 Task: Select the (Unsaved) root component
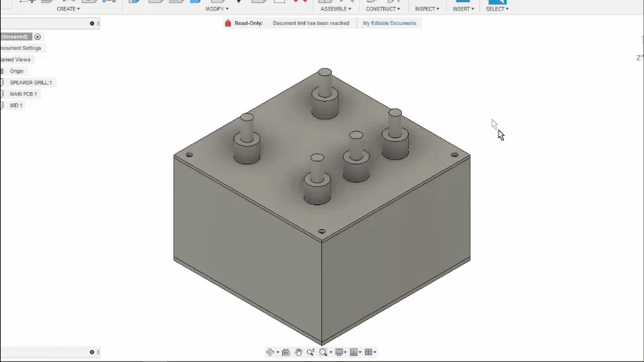(14, 37)
